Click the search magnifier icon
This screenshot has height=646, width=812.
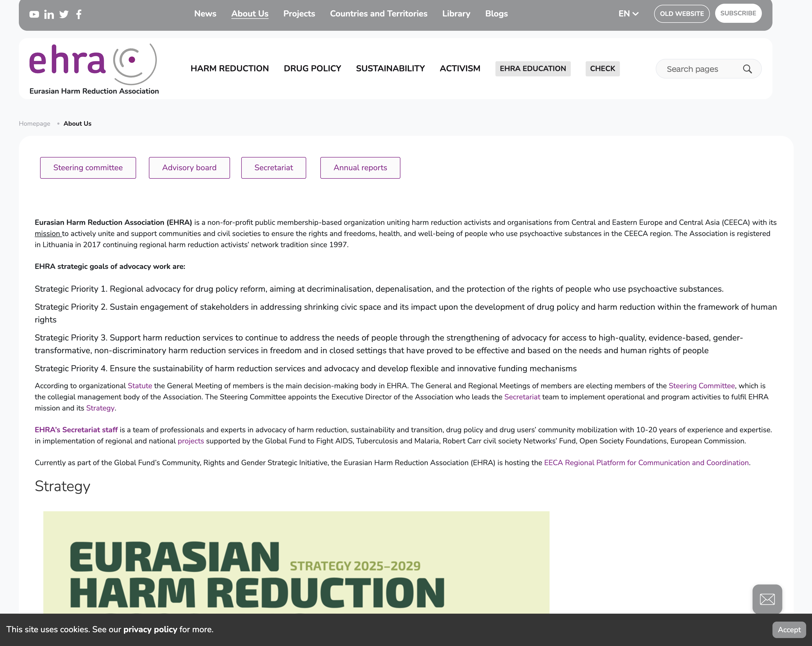[x=747, y=69]
